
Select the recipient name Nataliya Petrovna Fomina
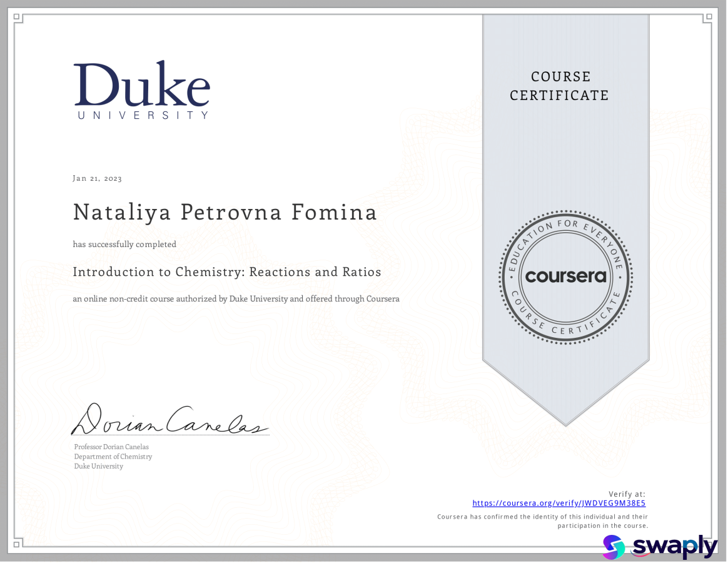click(225, 213)
